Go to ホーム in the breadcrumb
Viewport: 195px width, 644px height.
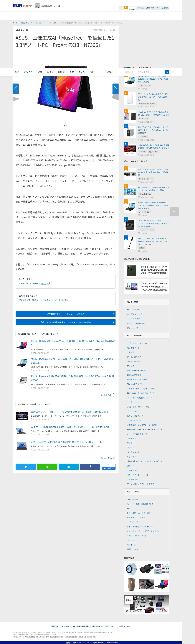(x=15, y=23)
